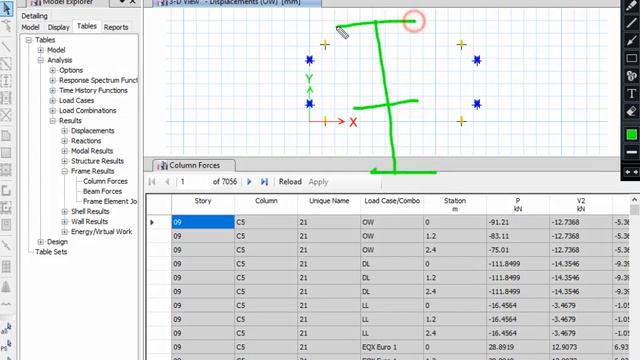Jump to last record in Column Forces

(264, 182)
